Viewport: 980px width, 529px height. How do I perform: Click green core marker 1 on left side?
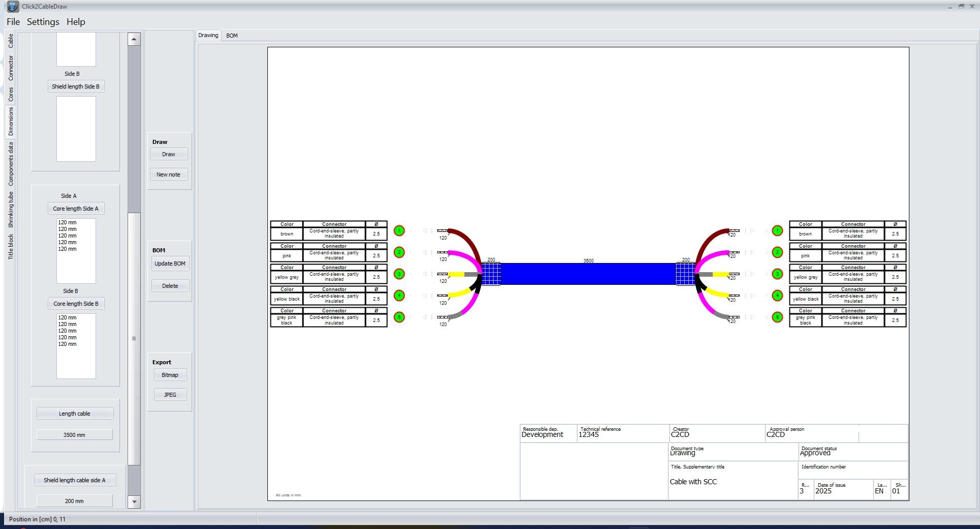click(399, 231)
